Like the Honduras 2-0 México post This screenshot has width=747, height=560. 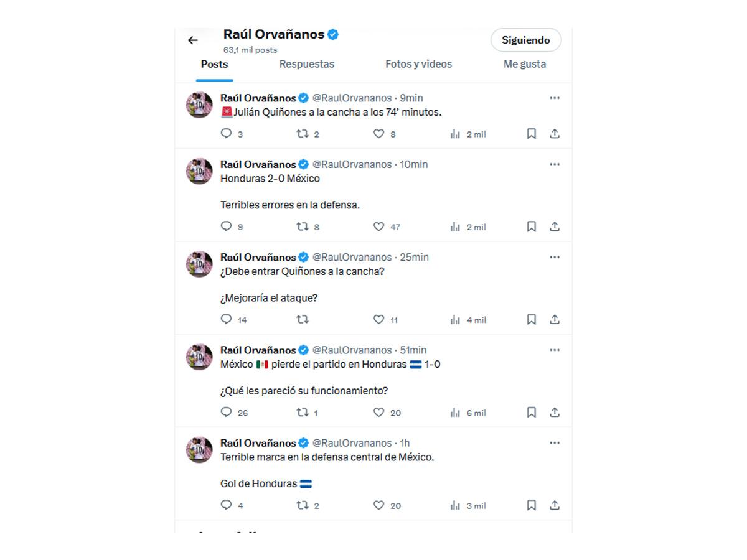[378, 226]
